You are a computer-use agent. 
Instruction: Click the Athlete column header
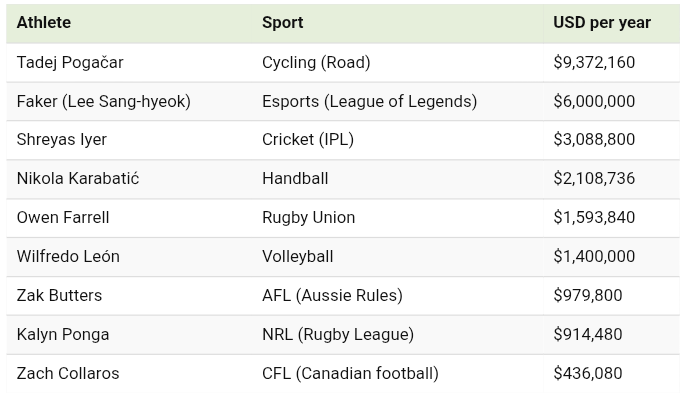pos(44,23)
